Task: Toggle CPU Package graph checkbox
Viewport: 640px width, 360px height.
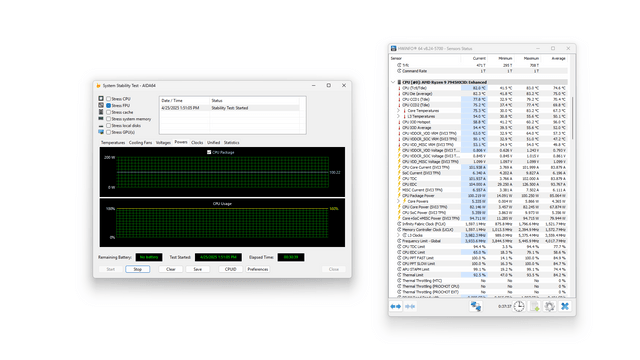Action: coord(209,152)
